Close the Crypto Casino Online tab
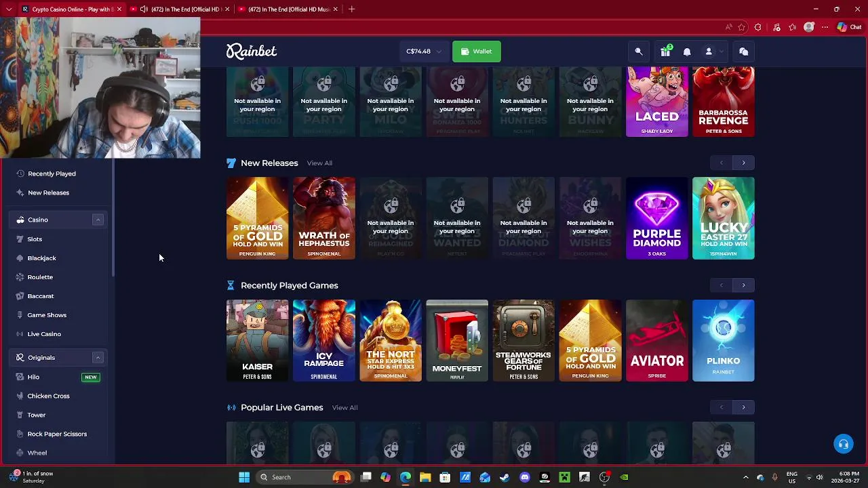This screenshot has height=488, width=868. (119, 9)
